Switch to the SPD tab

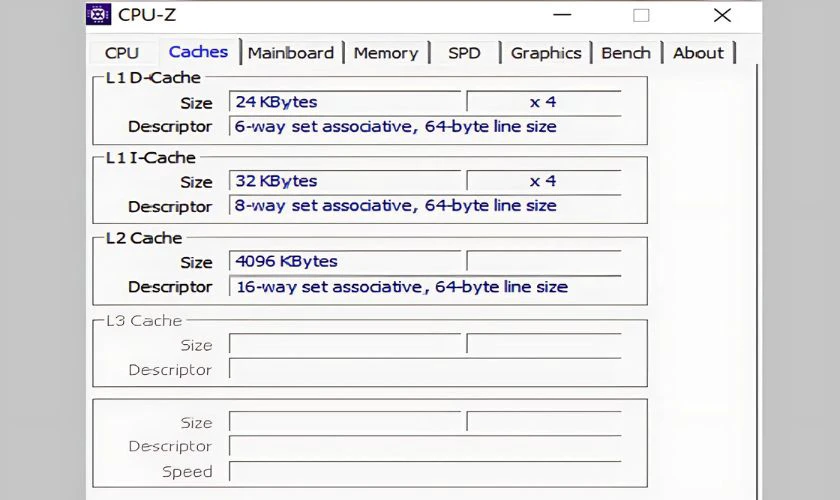point(464,53)
